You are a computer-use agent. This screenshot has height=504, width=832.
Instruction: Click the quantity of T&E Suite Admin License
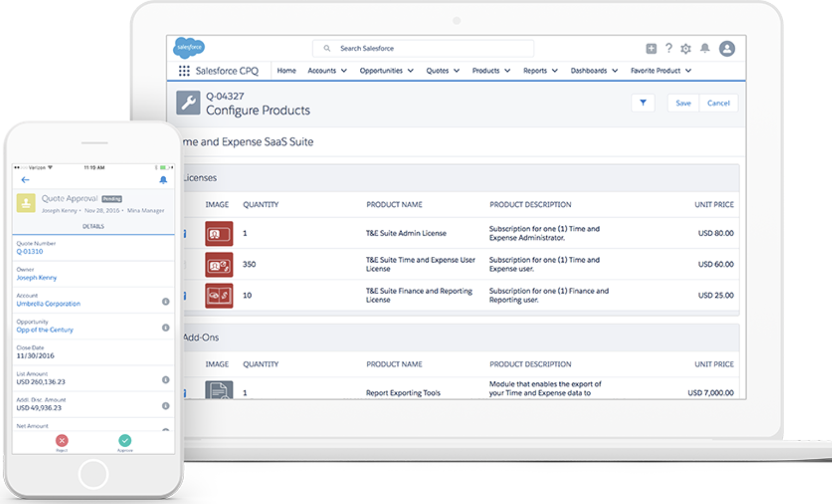[245, 234]
